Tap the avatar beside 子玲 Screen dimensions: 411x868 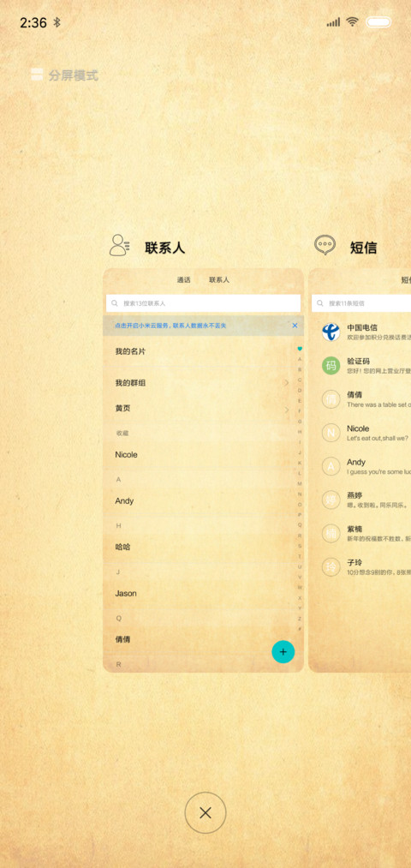click(331, 567)
